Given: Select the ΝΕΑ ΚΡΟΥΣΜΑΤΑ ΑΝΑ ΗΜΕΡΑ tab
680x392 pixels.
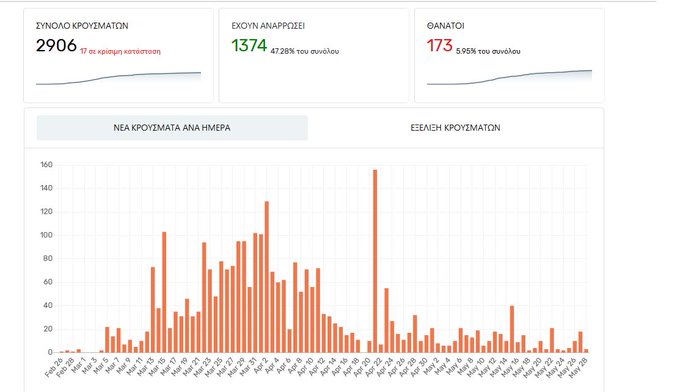Looking at the screenshot, I should pos(172,128).
